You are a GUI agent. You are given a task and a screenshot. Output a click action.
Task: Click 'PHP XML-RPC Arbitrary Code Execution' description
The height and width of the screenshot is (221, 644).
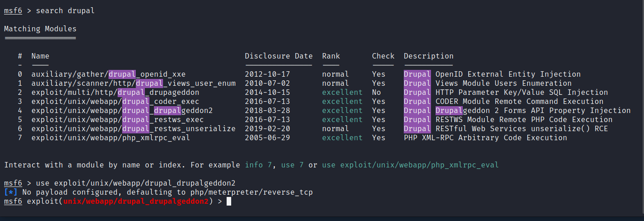(x=485, y=138)
